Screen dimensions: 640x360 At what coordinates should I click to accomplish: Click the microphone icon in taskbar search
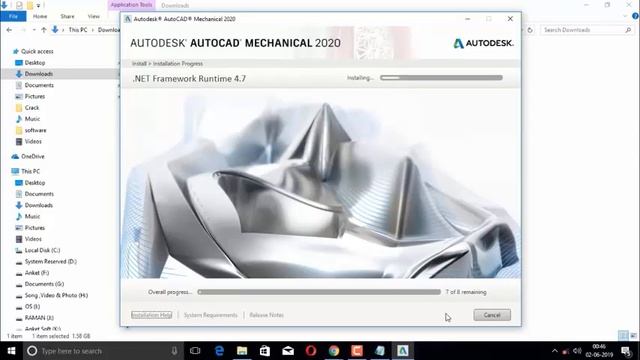point(174,351)
